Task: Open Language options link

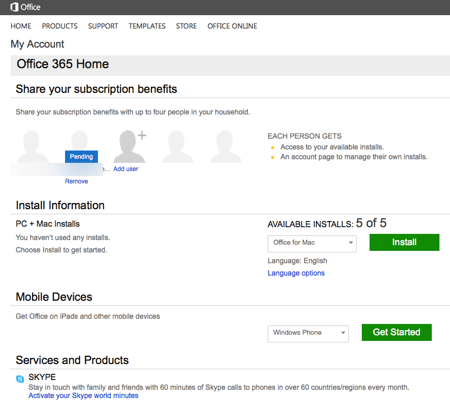Action: 296,273
